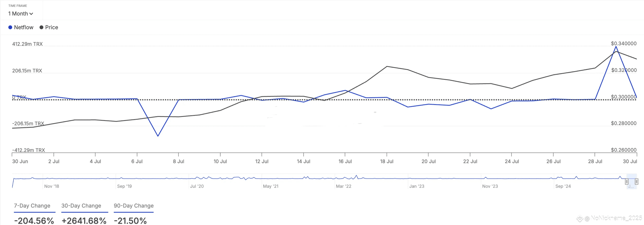Click the price peak point at 18 Jul
644x225 pixels.
tap(387, 67)
